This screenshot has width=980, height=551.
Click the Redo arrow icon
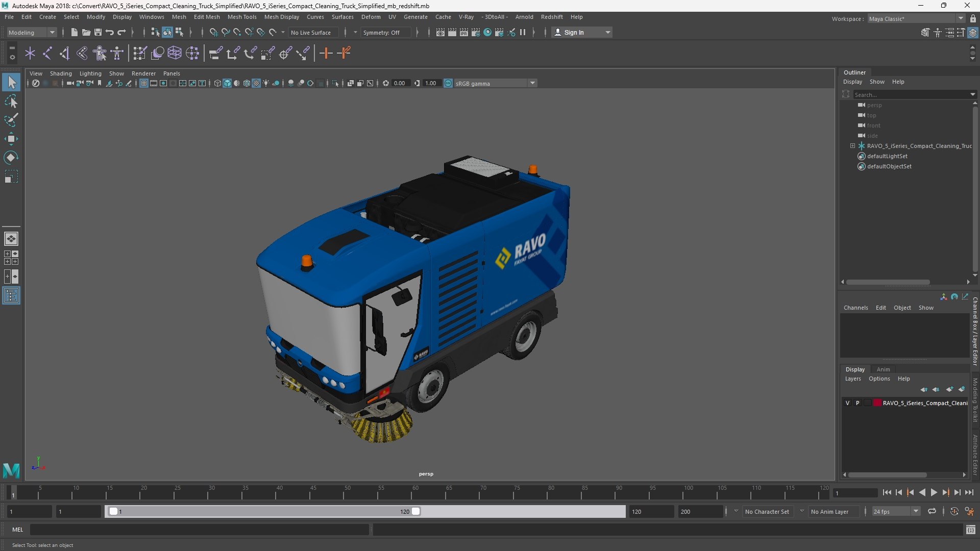[121, 32]
